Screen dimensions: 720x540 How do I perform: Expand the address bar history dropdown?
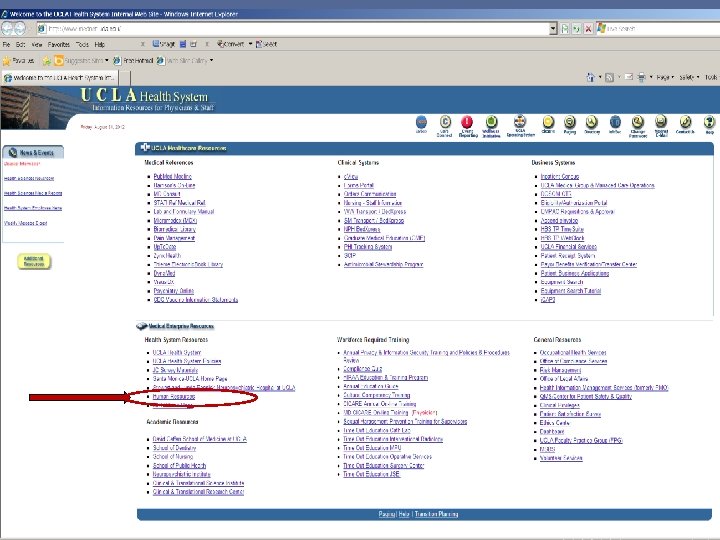tap(553, 29)
